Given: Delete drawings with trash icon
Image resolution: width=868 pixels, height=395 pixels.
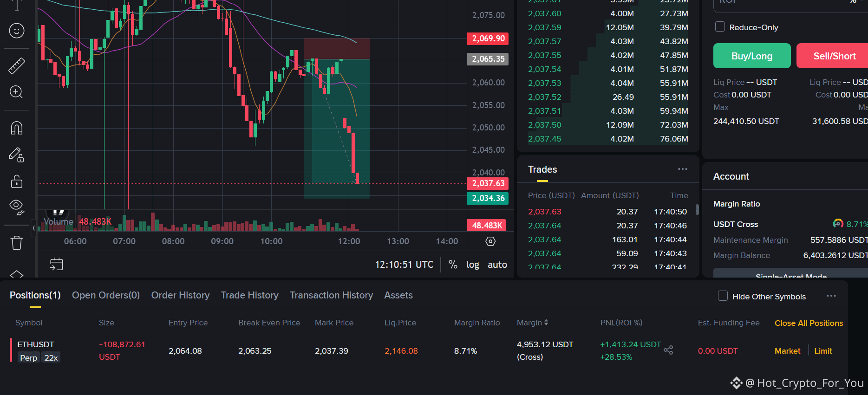Looking at the screenshot, I should [x=17, y=242].
